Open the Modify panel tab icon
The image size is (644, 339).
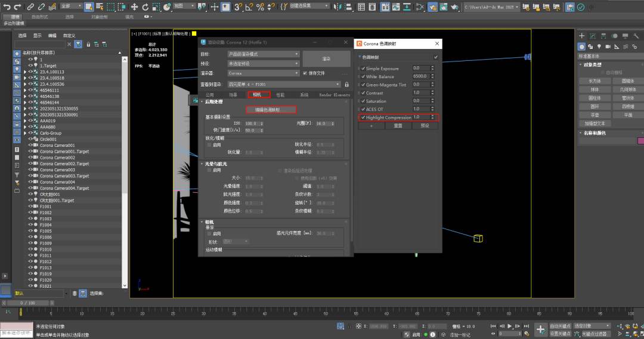(x=592, y=36)
